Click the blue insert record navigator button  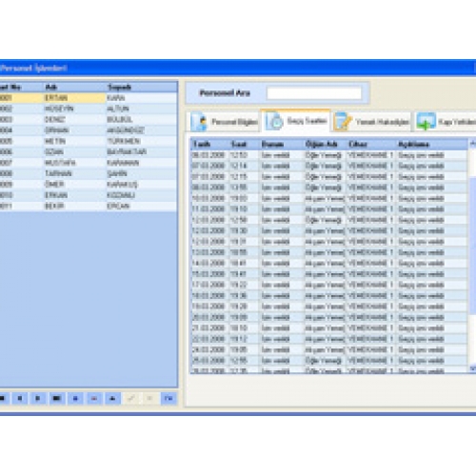(75, 398)
